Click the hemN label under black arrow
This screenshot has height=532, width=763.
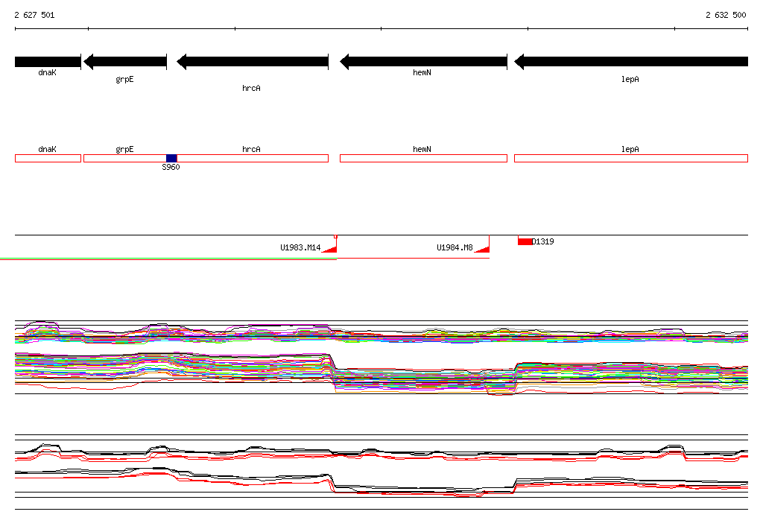[422, 72]
